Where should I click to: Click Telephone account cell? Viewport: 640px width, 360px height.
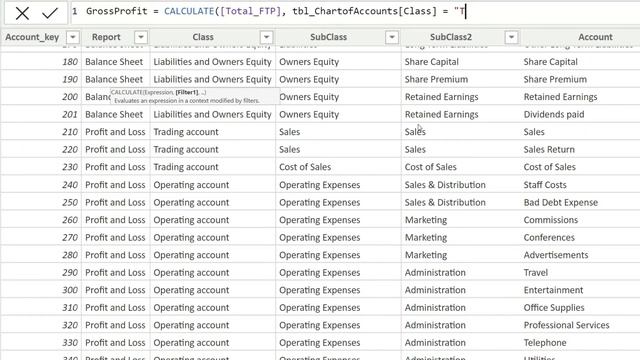tap(545, 343)
